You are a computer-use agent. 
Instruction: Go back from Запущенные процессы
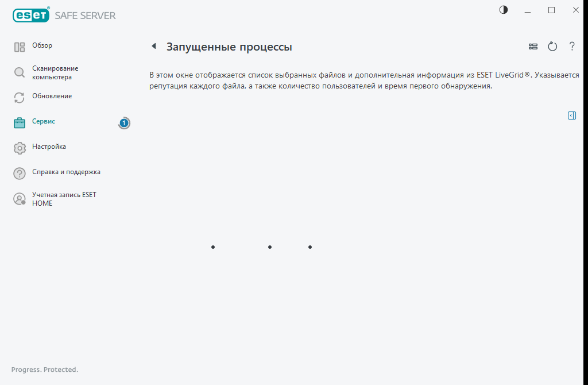(x=154, y=46)
